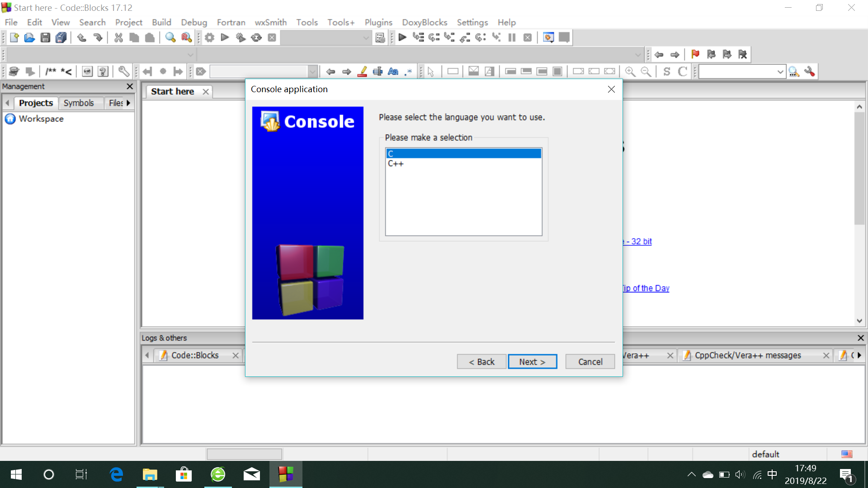Pause the running debugger
This screenshot has height=488, width=868.
click(511, 38)
